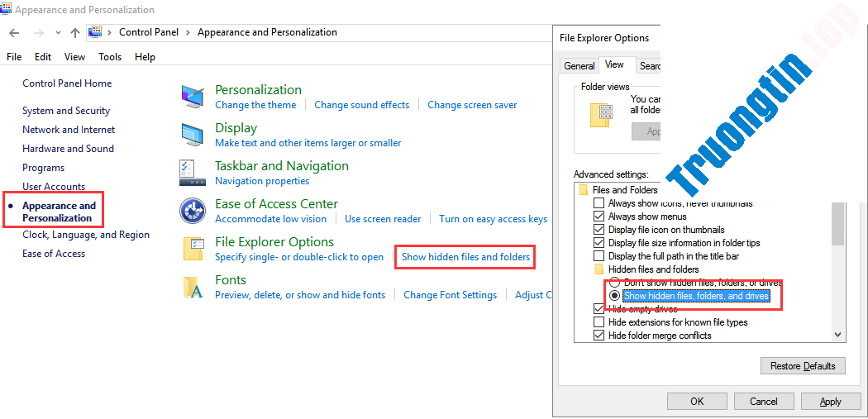Click the back arrow navigation button

coord(14,32)
